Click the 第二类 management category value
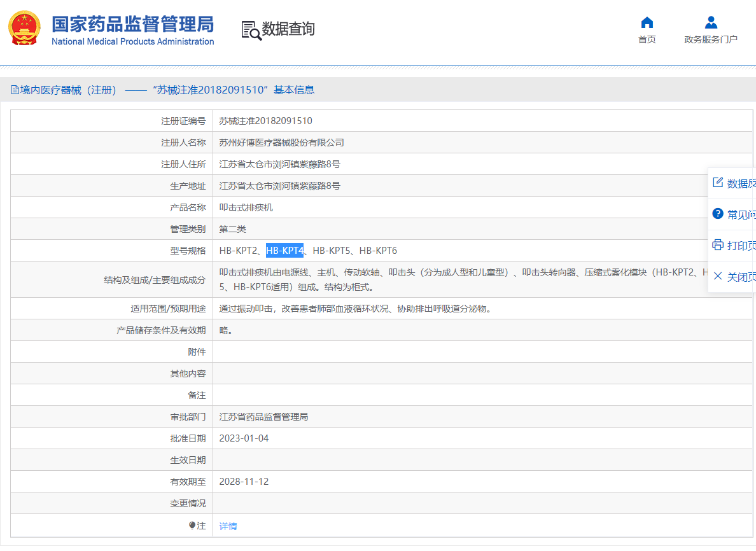Screen dimensions: 756x551 (x=232, y=229)
